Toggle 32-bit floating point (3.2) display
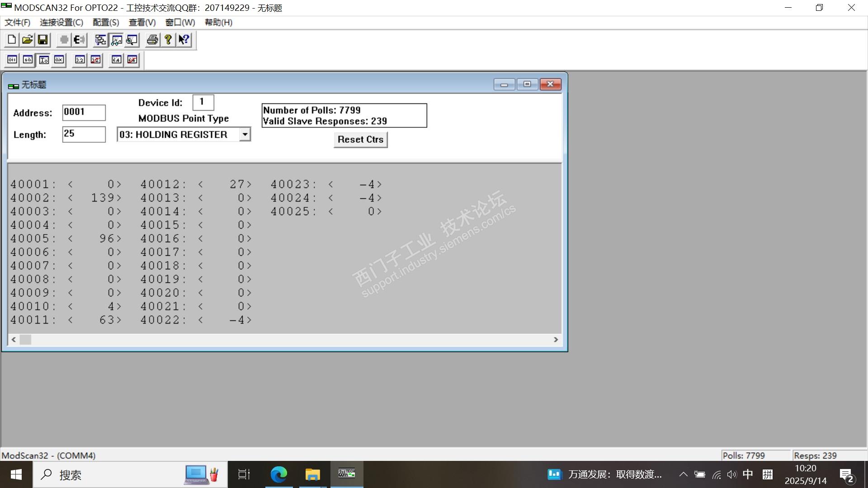 click(x=80, y=60)
